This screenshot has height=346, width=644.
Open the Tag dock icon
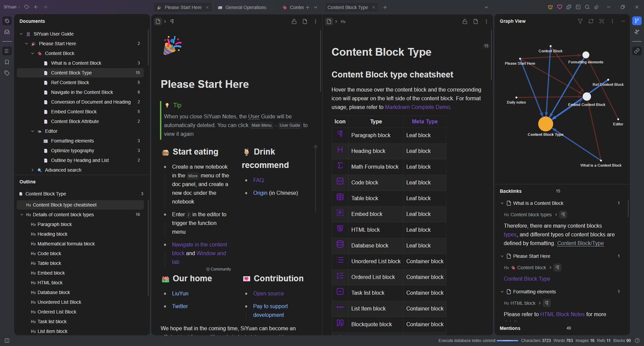[x=7, y=73]
